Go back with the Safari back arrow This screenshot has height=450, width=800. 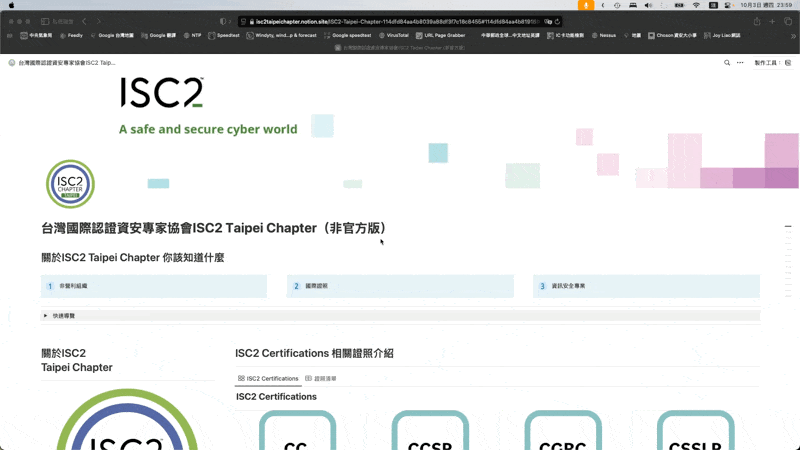[x=84, y=21]
